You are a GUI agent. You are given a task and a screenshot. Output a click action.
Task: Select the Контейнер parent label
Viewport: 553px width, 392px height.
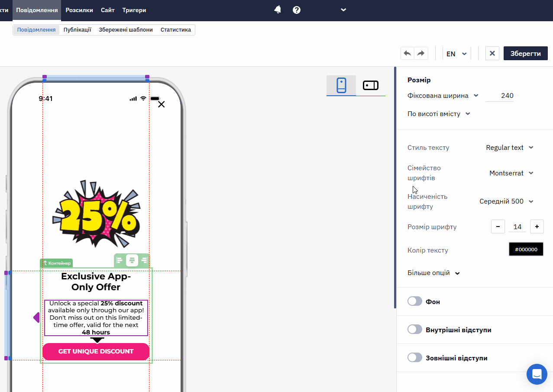click(x=56, y=263)
